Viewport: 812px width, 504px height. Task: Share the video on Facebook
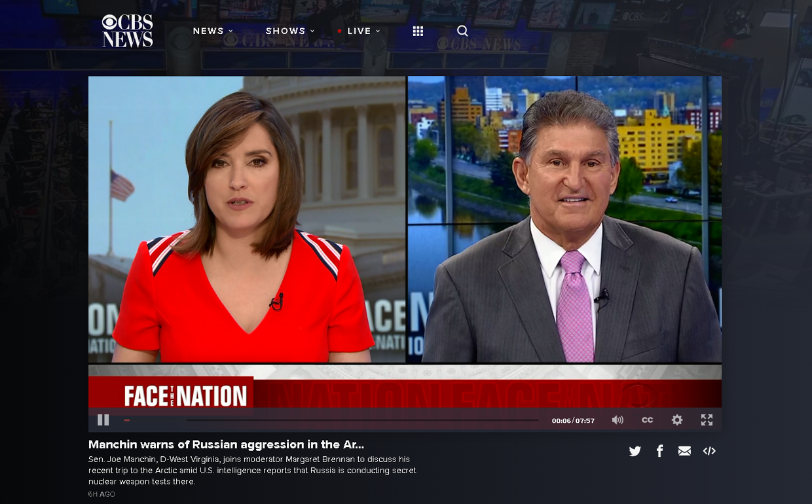pos(659,451)
